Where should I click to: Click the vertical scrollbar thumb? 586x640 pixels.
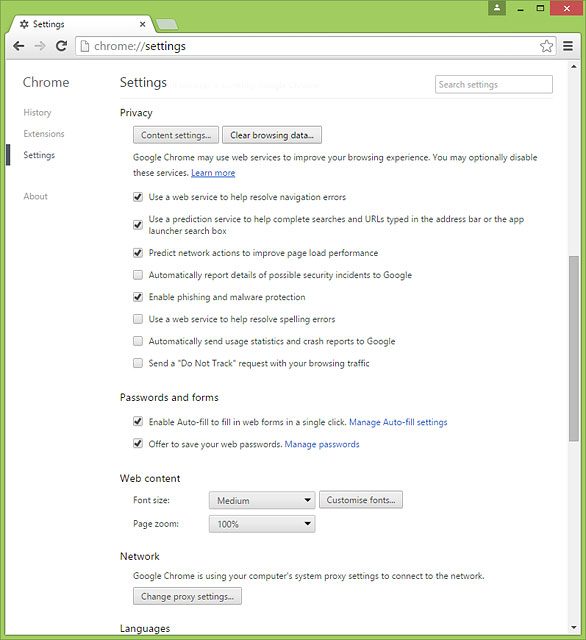click(574, 348)
